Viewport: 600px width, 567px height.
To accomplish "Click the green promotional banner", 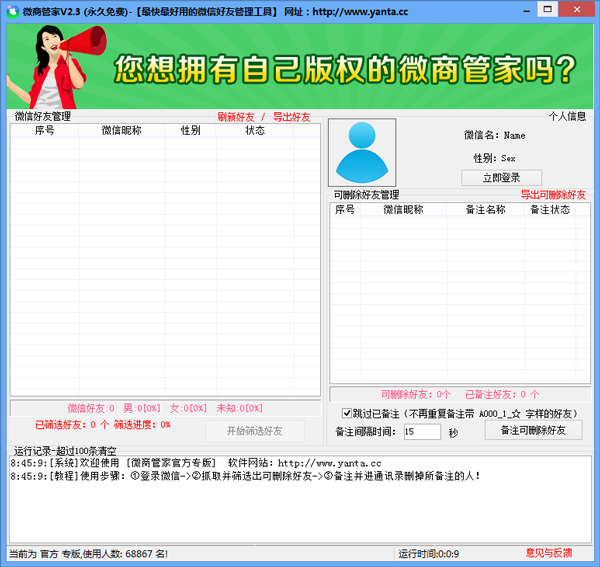I will (x=300, y=67).
